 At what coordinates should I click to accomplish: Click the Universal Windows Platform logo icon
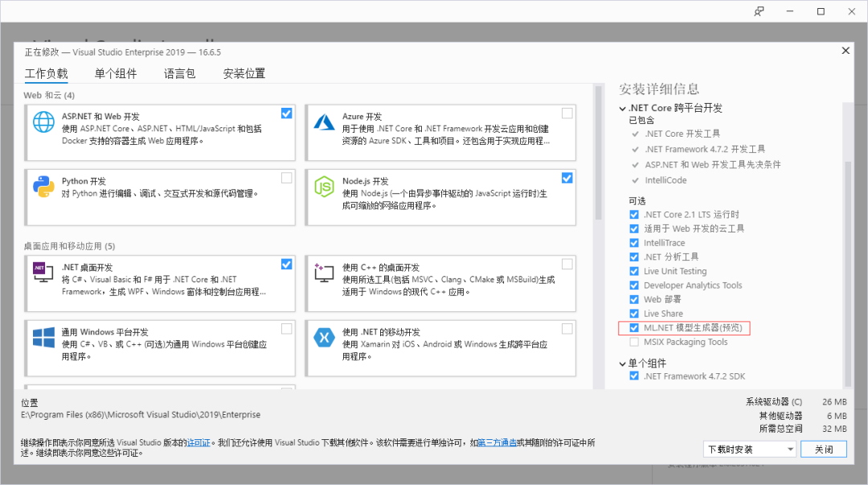[x=43, y=337]
